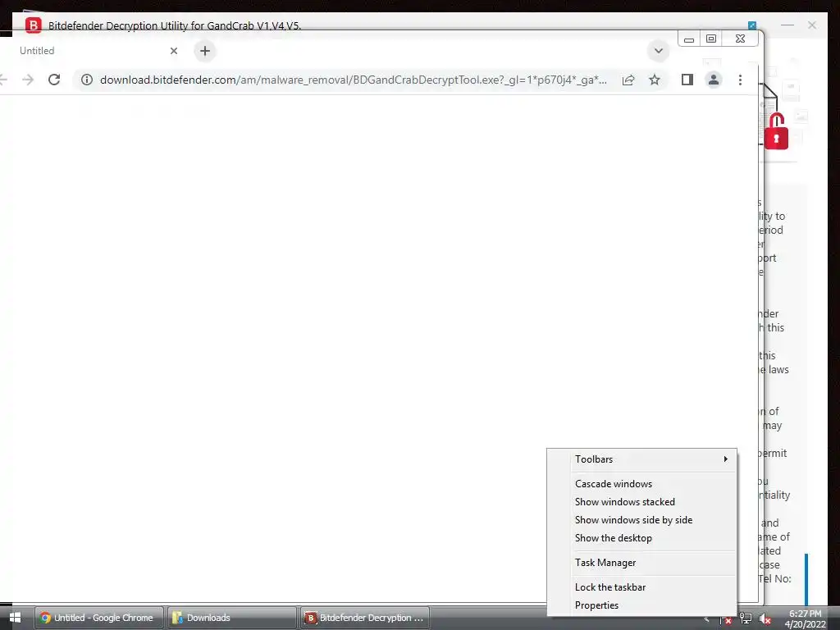Open a new tab with plus

click(204, 51)
